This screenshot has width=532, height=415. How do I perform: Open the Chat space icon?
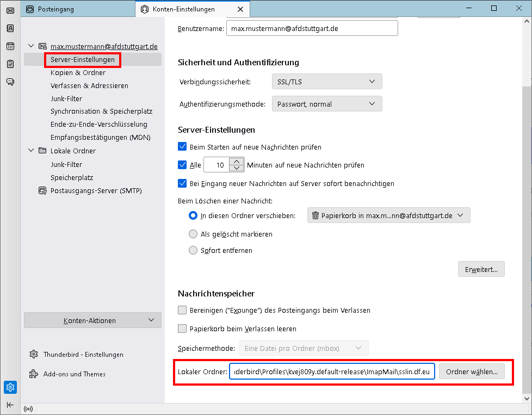(x=10, y=82)
